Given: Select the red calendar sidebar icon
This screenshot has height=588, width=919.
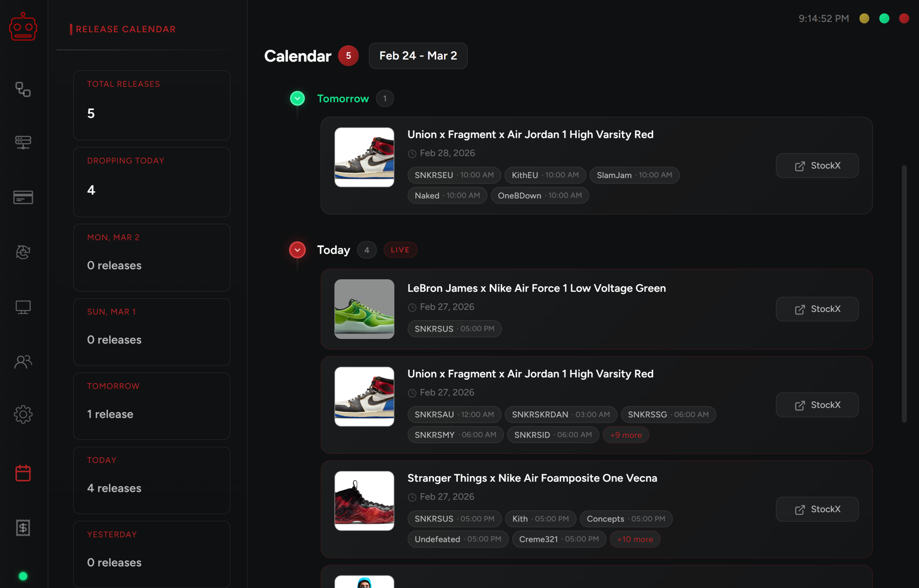Looking at the screenshot, I should click(23, 473).
